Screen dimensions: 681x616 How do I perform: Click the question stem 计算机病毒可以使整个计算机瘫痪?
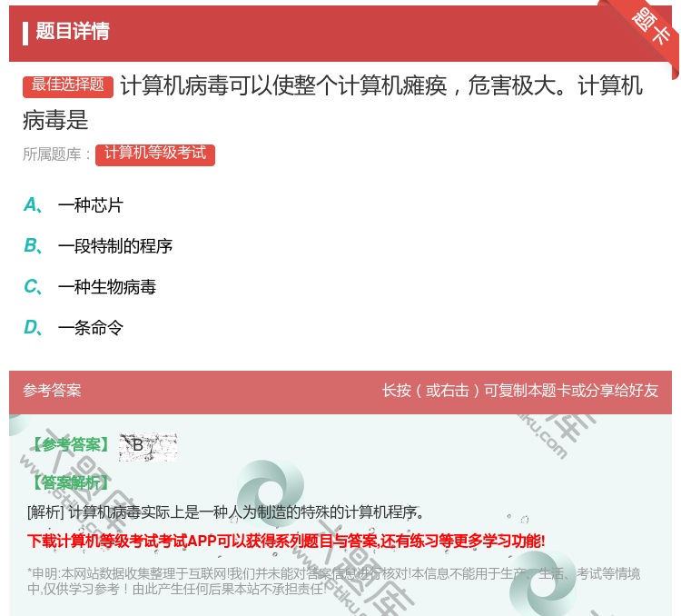(x=333, y=103)
